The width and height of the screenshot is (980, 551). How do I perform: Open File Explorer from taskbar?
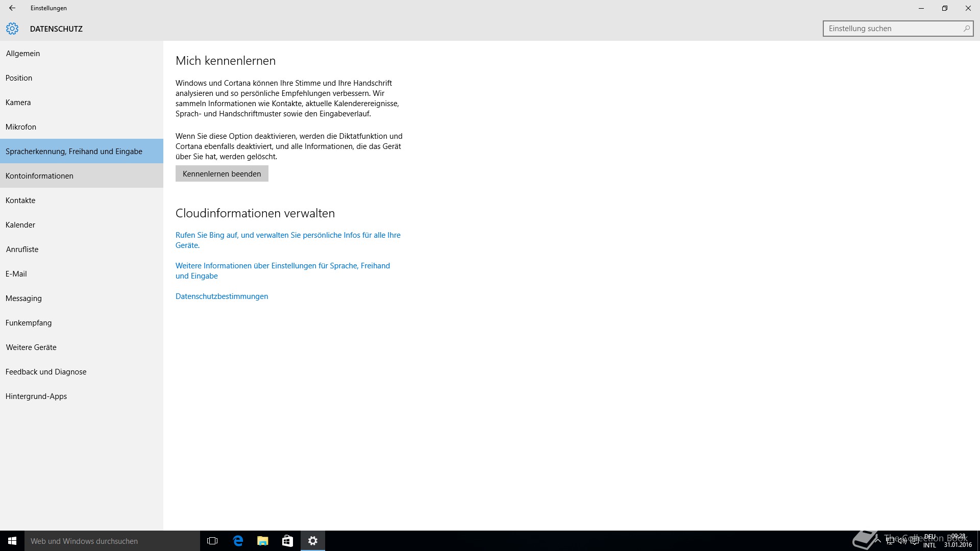coord(262,541)
